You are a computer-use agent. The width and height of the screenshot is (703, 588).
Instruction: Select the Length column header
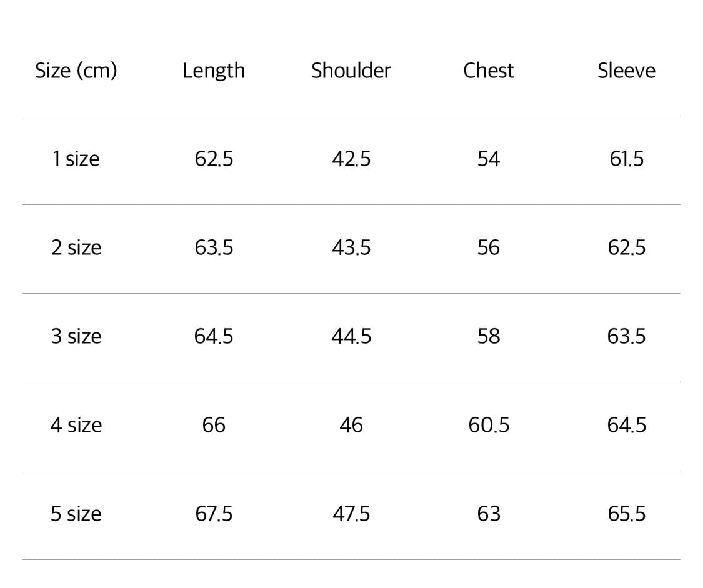(214, 71)
